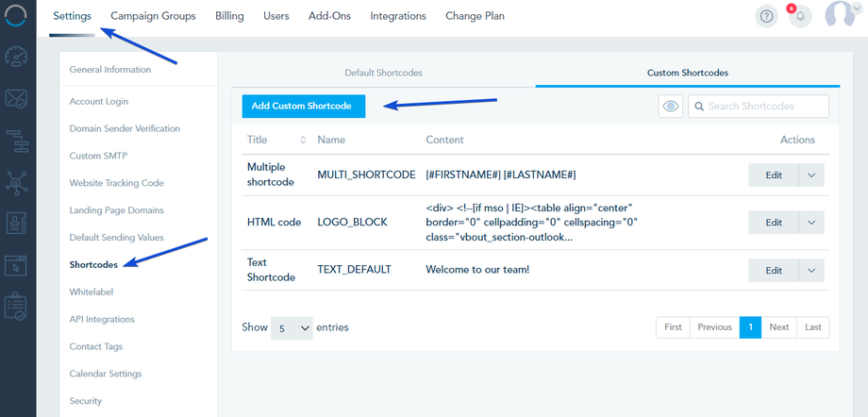Open the show entries count dropdown
Viewport: 868px width, 417px height.
point(292,328)
